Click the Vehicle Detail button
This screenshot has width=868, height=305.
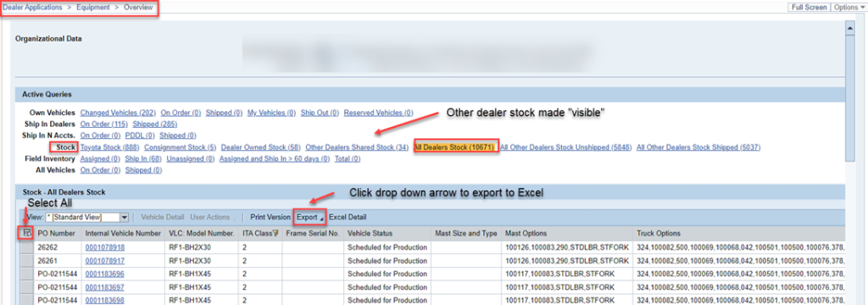[163, 217]
